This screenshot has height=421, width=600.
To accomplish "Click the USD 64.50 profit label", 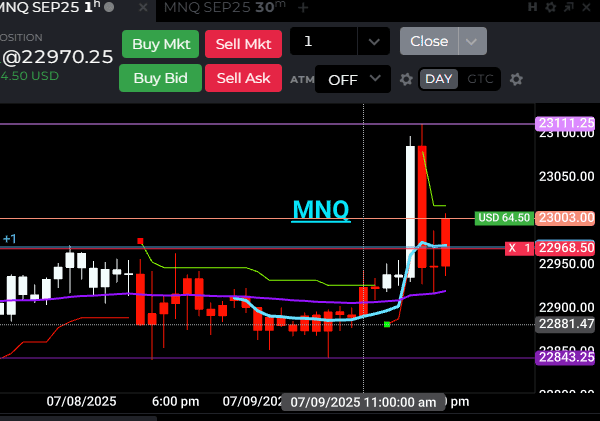I will click(x=504, y=218).
